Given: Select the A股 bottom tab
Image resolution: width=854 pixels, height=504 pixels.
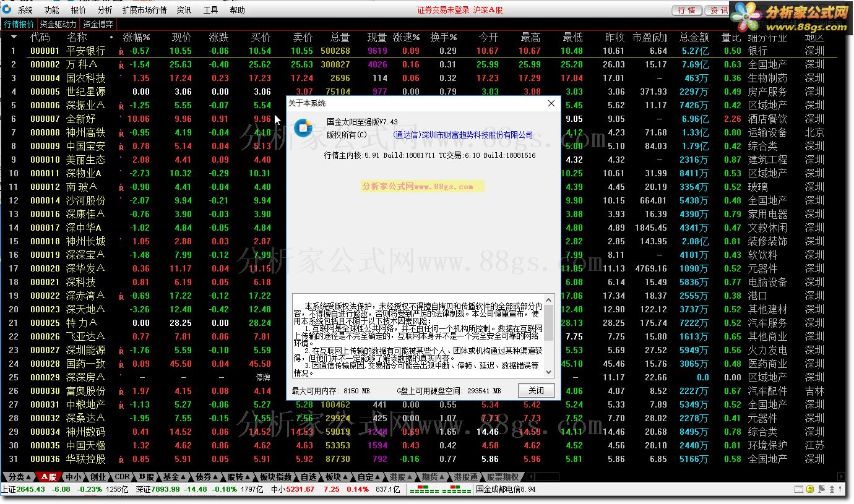Looking at the screenshot, I should coord(50,477).
